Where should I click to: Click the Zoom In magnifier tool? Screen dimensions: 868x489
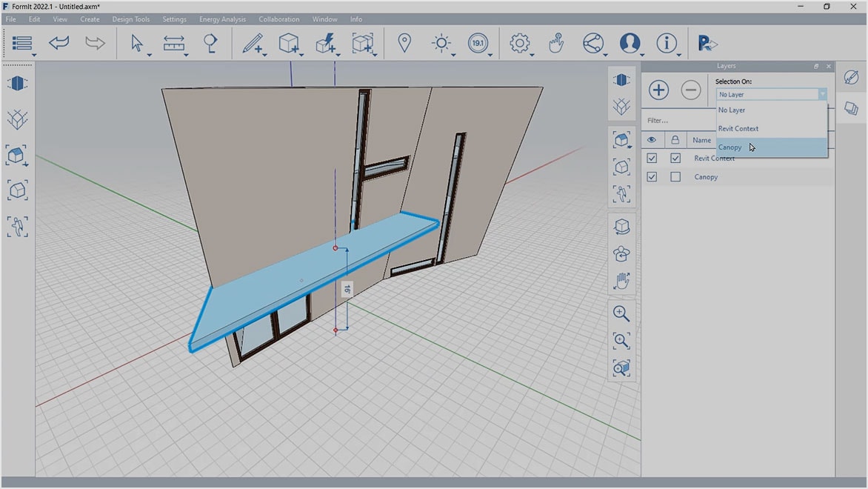pos(621,313)
